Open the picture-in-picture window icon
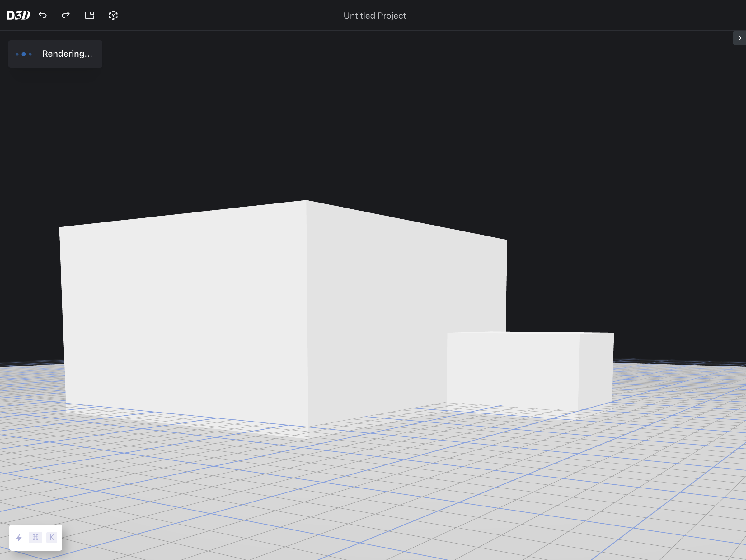Screen dimensions: 746x560 89,15
